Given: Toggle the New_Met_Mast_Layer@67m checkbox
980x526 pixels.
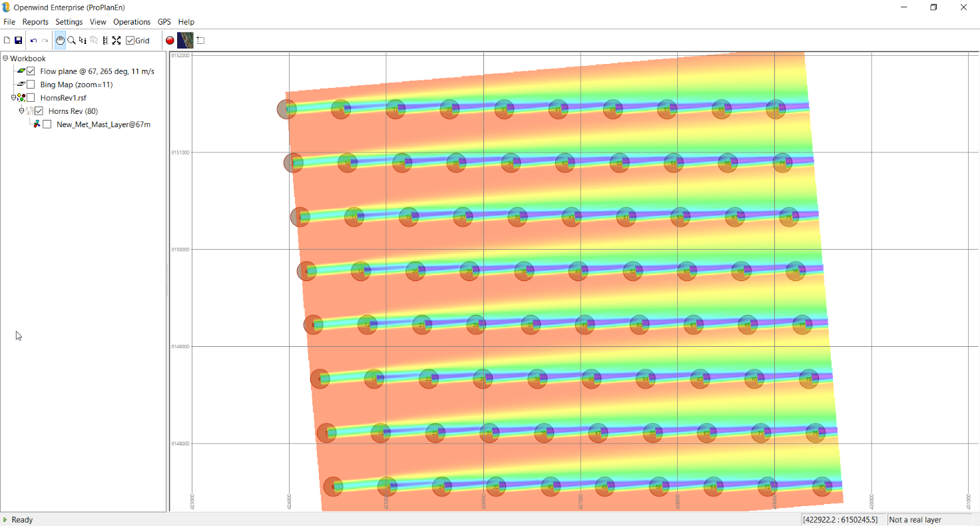Looking at the screenshot, I should point(47,125).
